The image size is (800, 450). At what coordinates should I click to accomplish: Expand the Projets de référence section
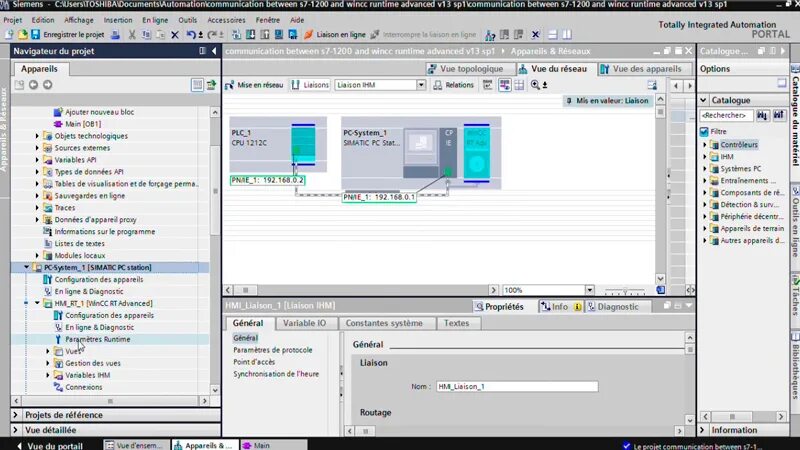pos(16,415)
